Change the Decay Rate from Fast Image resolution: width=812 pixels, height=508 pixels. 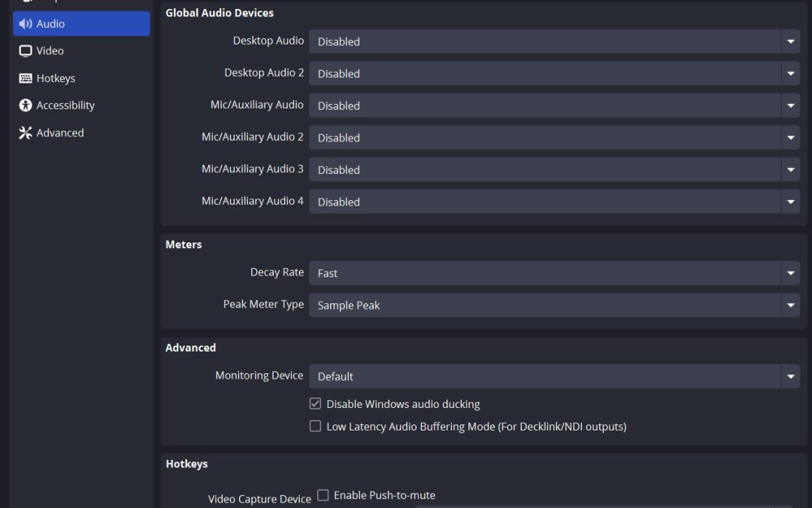(x=554, y=273)
